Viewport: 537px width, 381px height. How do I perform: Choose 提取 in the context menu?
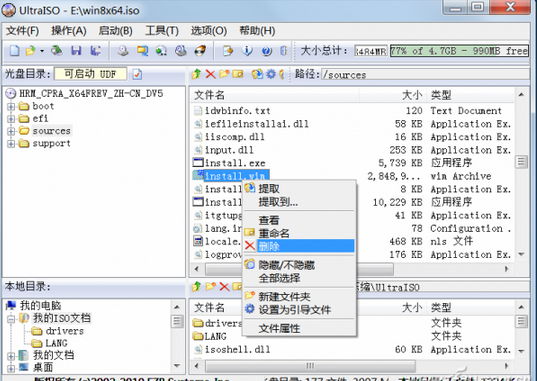click(x=299, y=188)
